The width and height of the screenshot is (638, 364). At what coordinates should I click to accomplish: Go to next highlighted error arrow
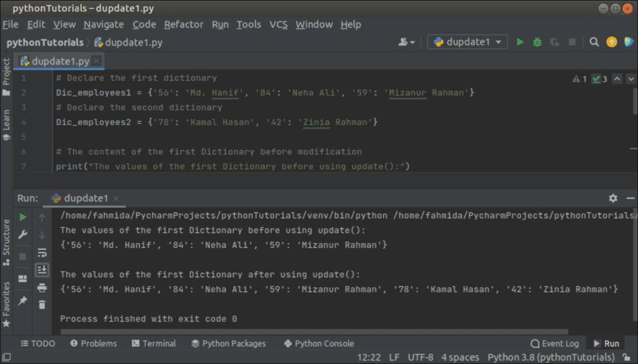[x=631, y=79]
